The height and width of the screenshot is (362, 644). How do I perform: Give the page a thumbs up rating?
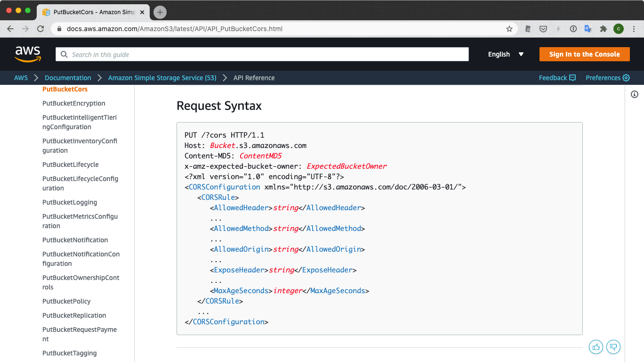click(x=596, y=347)
